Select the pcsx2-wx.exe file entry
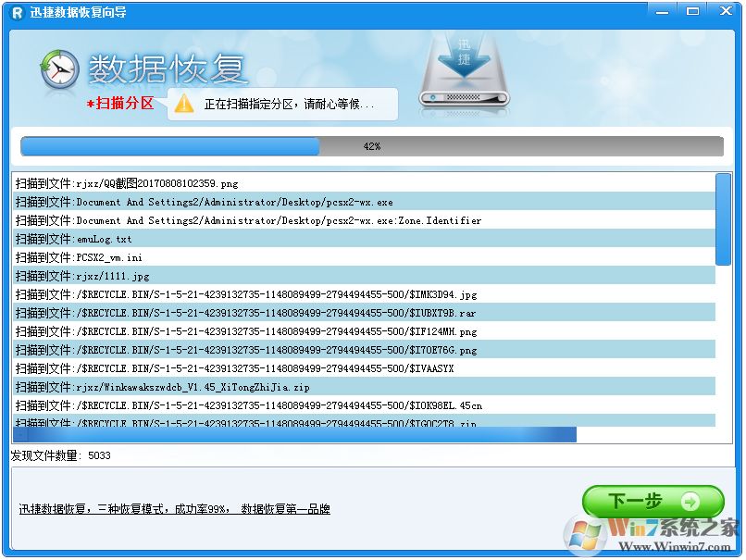Image resolution: width=746 pixels, height=560 pixels. (x=204, y=203)
